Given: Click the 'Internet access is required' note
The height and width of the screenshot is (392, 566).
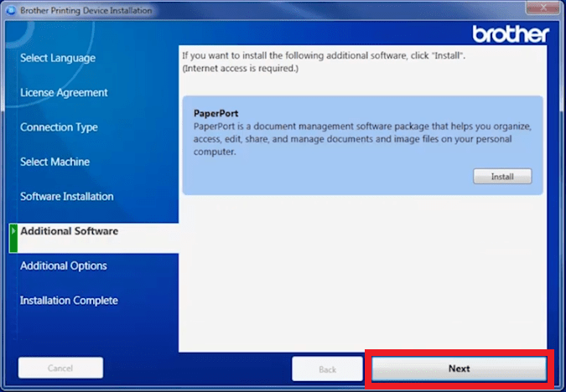Looking at the screenshot, I should tap(240, 68).
